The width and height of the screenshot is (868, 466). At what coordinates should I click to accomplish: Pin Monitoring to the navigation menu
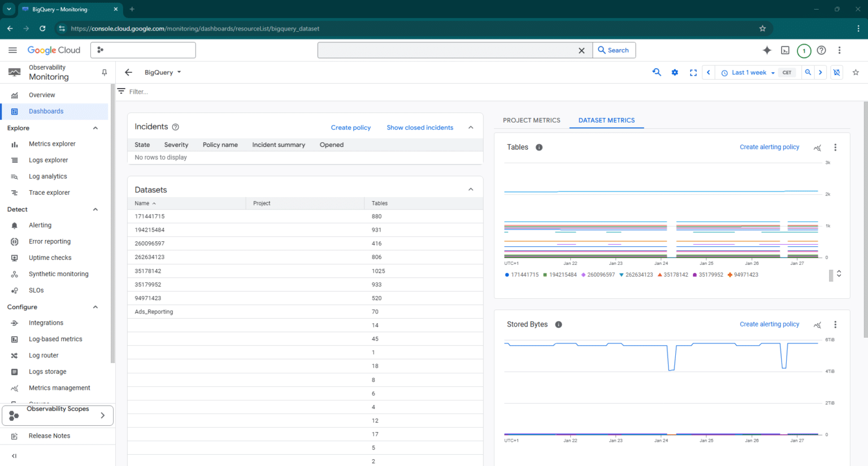click(x=104, y=72)
